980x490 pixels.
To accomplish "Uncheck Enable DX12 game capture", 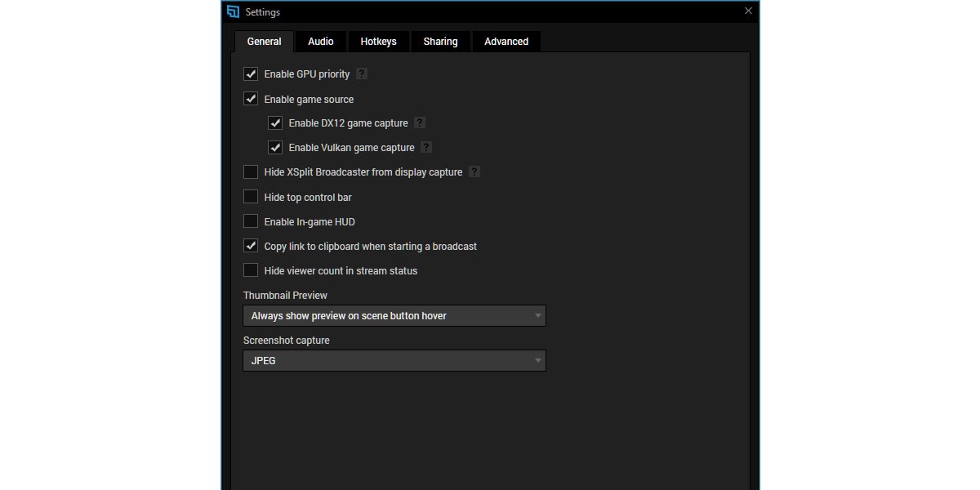I will pos(275,123).
